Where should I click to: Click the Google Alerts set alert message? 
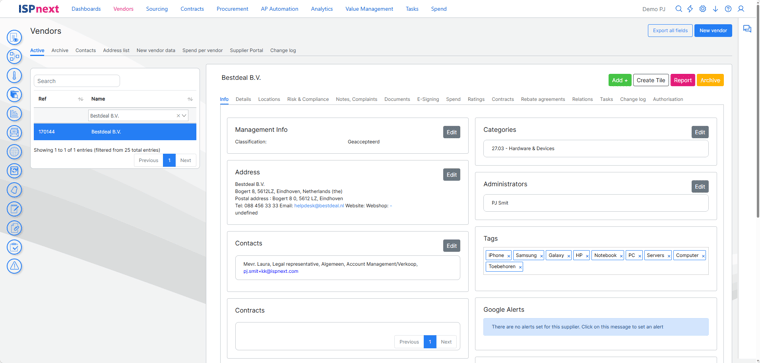596,327
